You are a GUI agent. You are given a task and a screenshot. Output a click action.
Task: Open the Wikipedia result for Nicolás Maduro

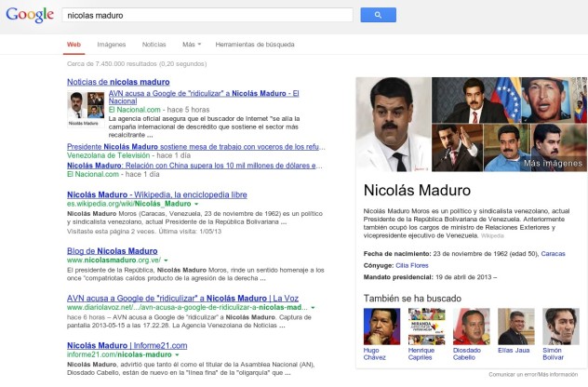coord(156,194)
